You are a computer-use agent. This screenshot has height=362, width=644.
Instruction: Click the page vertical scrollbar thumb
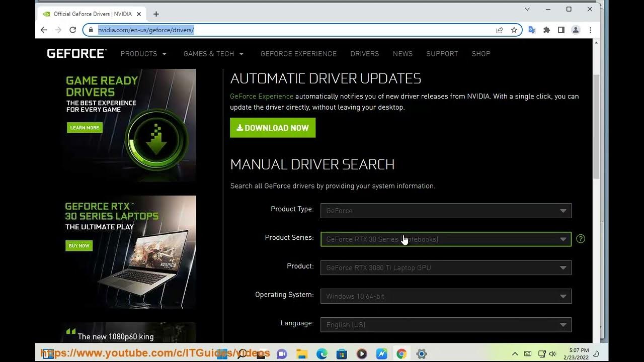pyautogui.click(x=596, y=126)
